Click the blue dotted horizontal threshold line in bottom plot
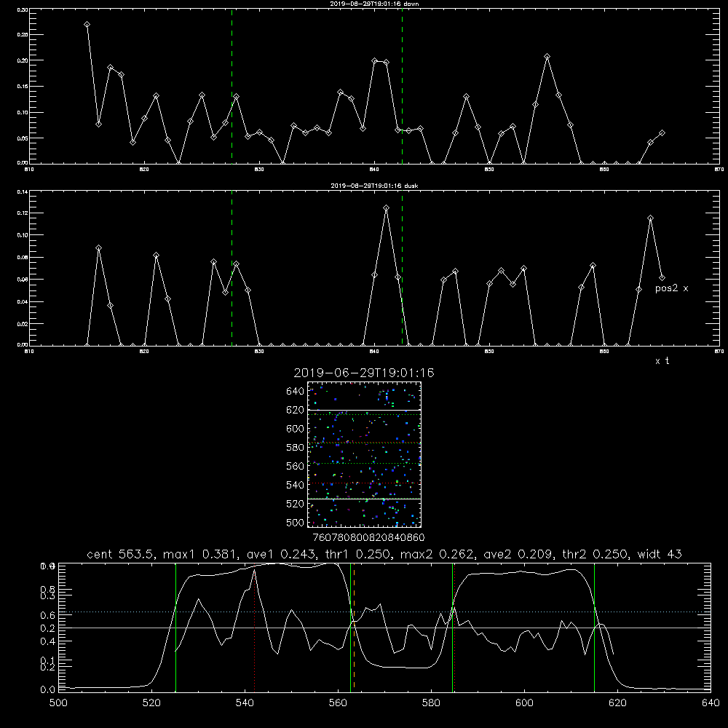 pyautogui.click(x=384, y=612)
